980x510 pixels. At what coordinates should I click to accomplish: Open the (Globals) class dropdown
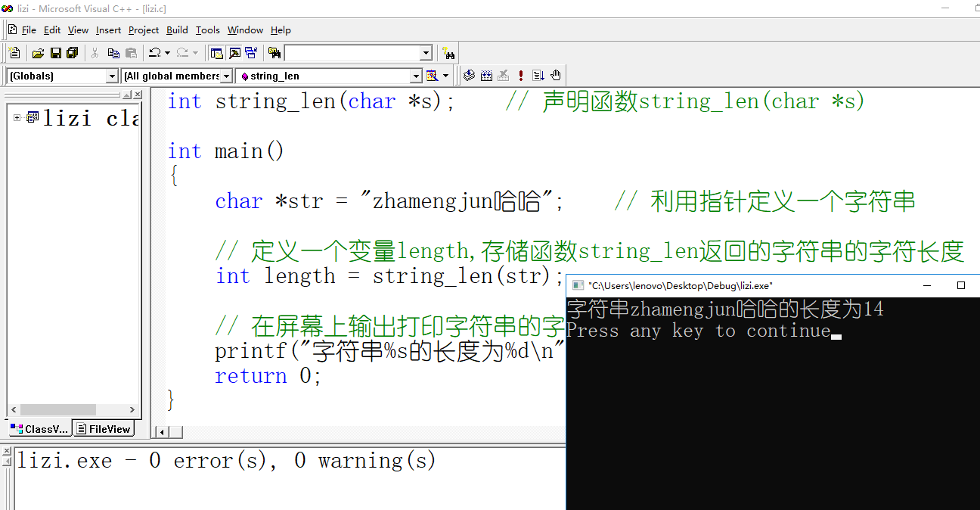coord(112,76)
